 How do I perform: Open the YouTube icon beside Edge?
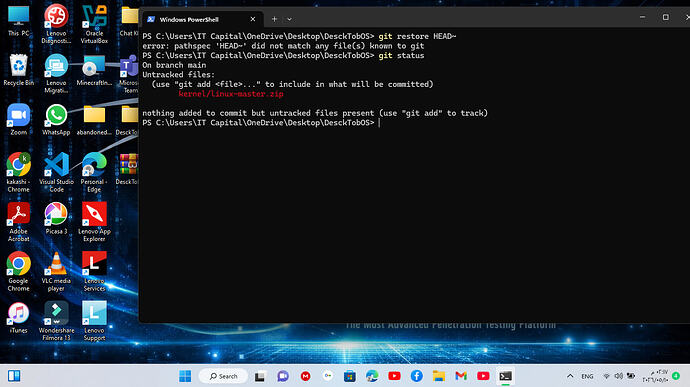[394, 376]
